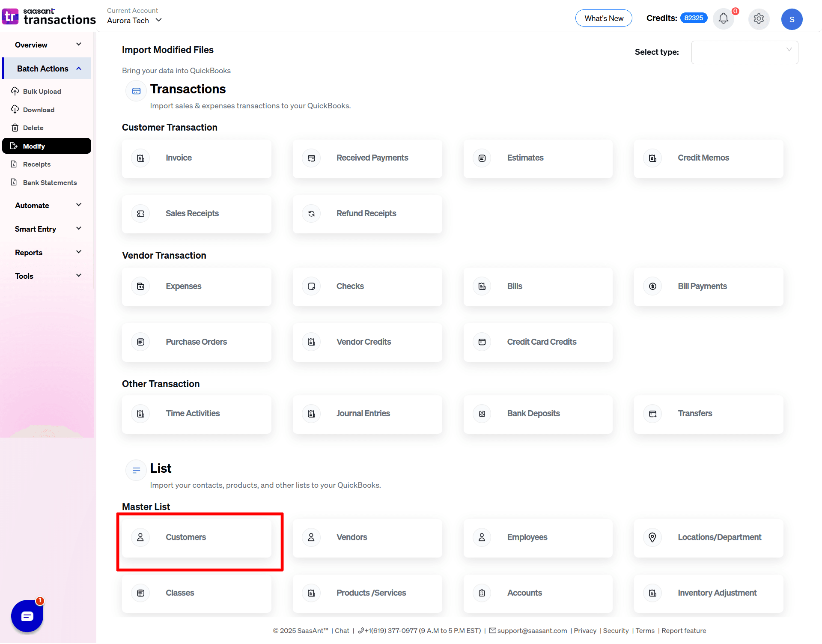
Task: Click the Credits 82325 badge
Action: (x=694, y=18)
